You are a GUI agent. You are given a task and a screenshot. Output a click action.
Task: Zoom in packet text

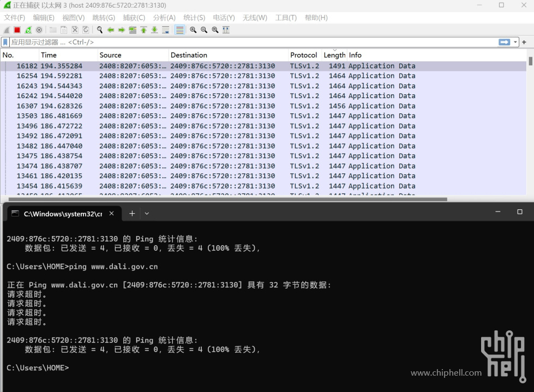[193, 30]
